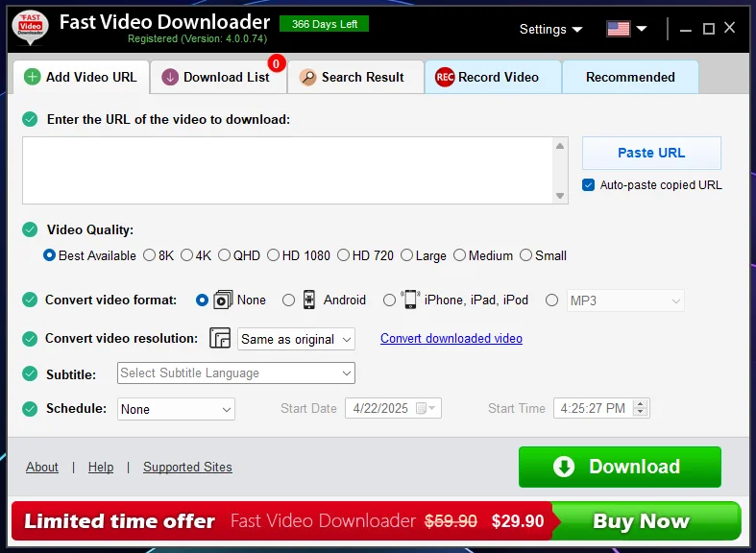756x553 pixels.
Task: Select Medium video quality
Action: coord(460,255)
